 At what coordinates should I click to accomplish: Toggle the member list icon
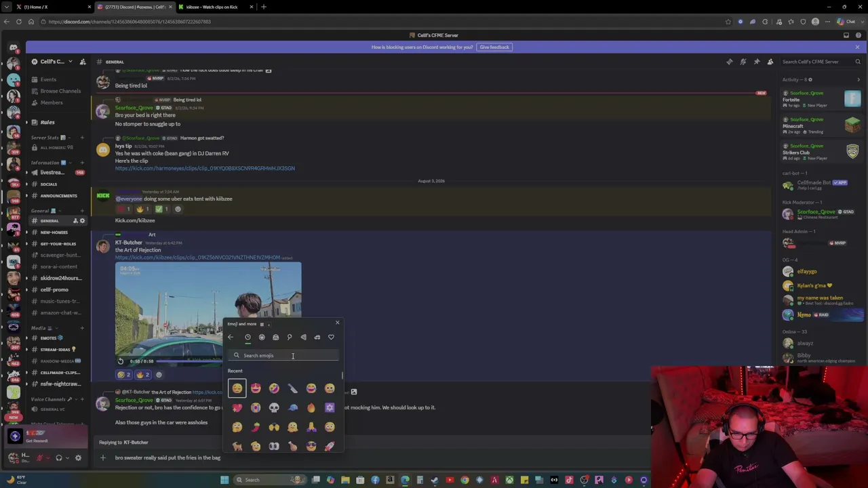[x=770, y=62]
